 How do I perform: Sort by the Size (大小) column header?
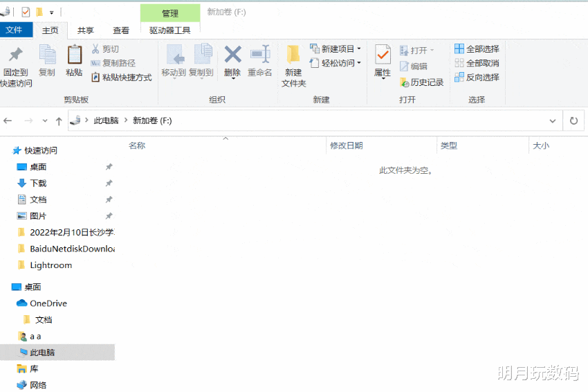541,145
